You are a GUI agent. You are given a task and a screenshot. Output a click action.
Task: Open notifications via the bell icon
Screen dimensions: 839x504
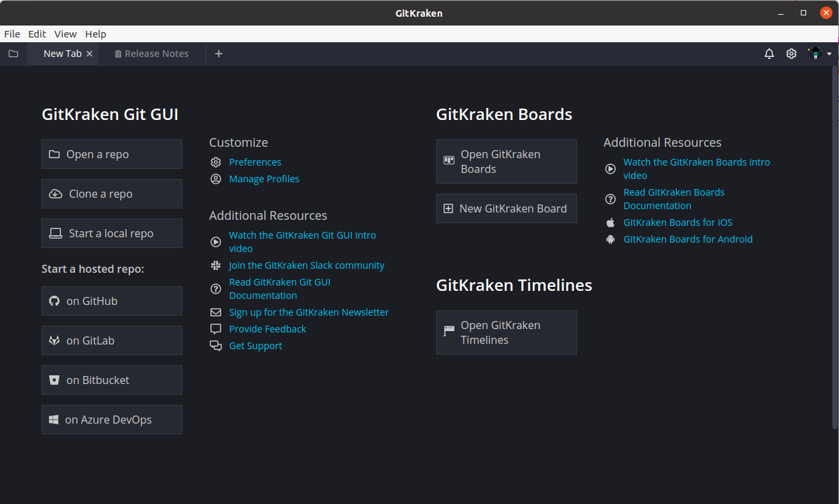[x=769, y=54]
